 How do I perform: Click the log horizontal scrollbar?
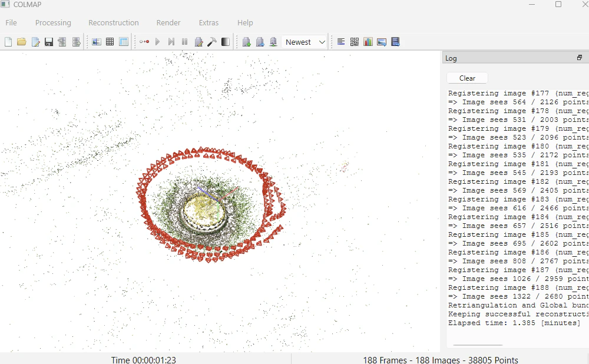(x=478, y=345)
